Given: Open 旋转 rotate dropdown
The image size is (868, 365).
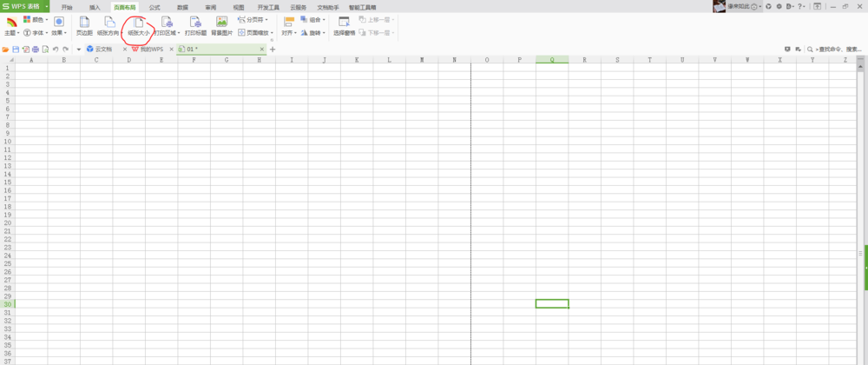Looking at the screenshot, I should click(312, 33).
